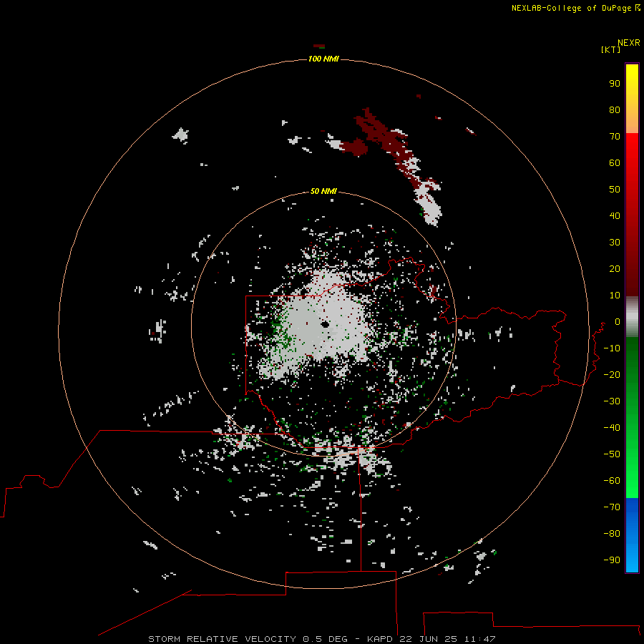Click the yellow-orange top segment of the color bar
This screenshot has width=644, height=644.
[x=632, y=99]
